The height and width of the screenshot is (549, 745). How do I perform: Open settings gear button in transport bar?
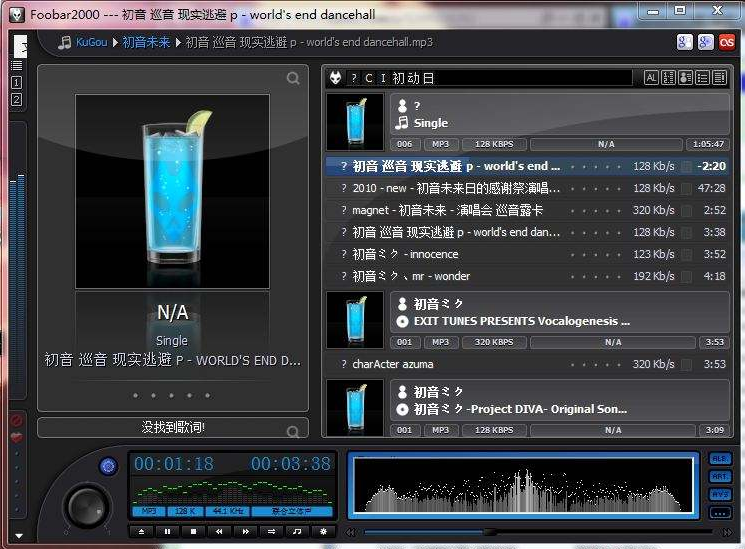click(324, 531)
